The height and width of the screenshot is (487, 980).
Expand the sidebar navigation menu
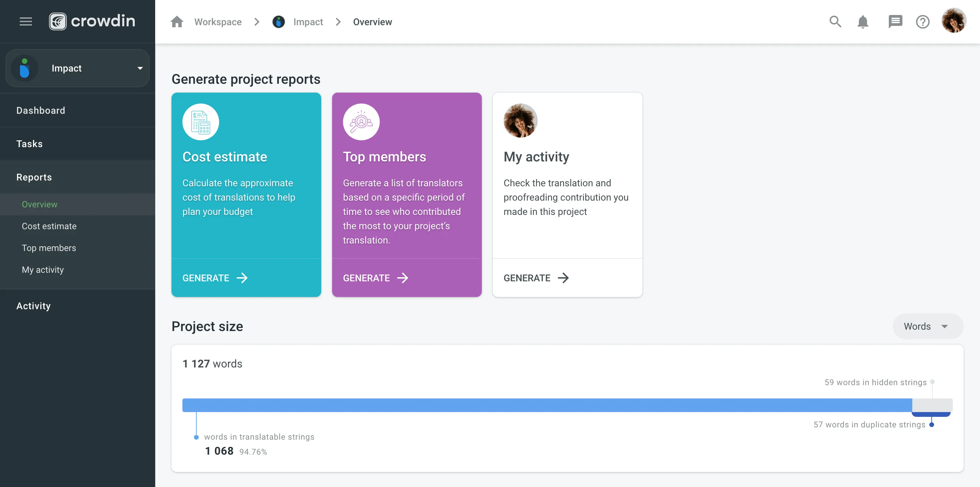pyautogui.click(x=25, y=20)
